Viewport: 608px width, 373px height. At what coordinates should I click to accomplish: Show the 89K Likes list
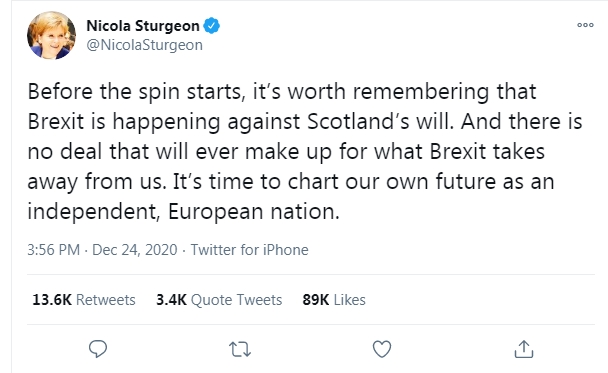click(x=334, y=300)
